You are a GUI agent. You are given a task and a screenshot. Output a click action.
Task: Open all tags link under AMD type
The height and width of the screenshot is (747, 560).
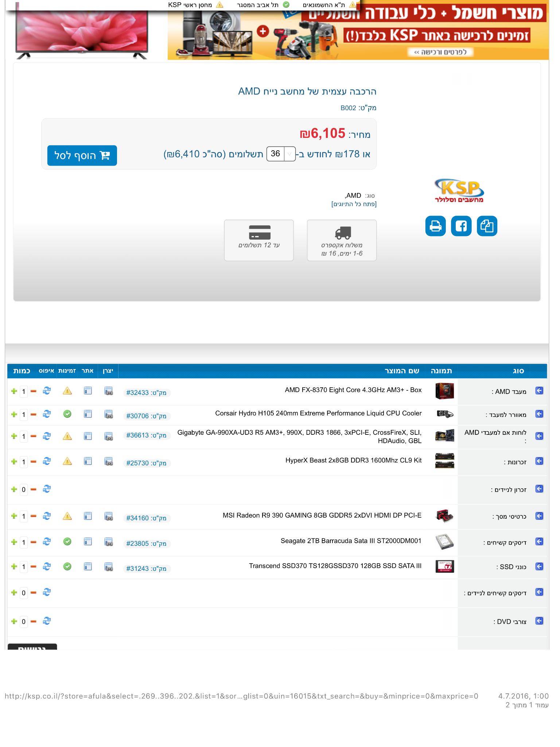click(x=354, y=204)
